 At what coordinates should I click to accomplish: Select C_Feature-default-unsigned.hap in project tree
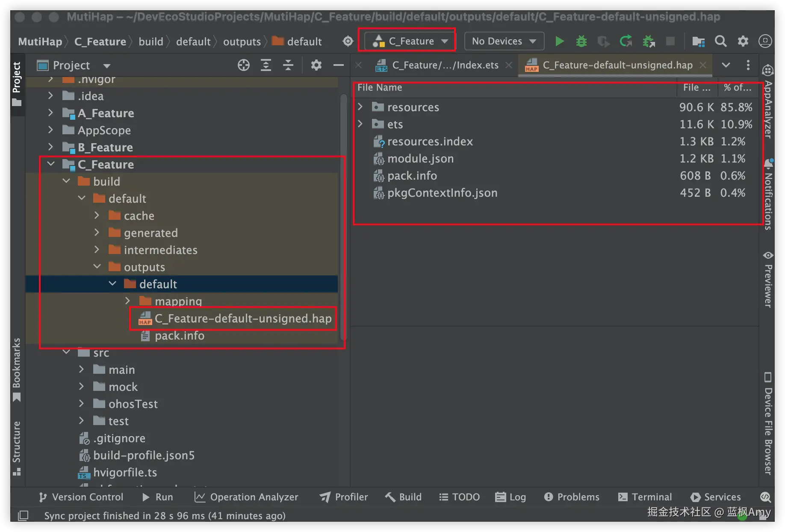[235, 319]
